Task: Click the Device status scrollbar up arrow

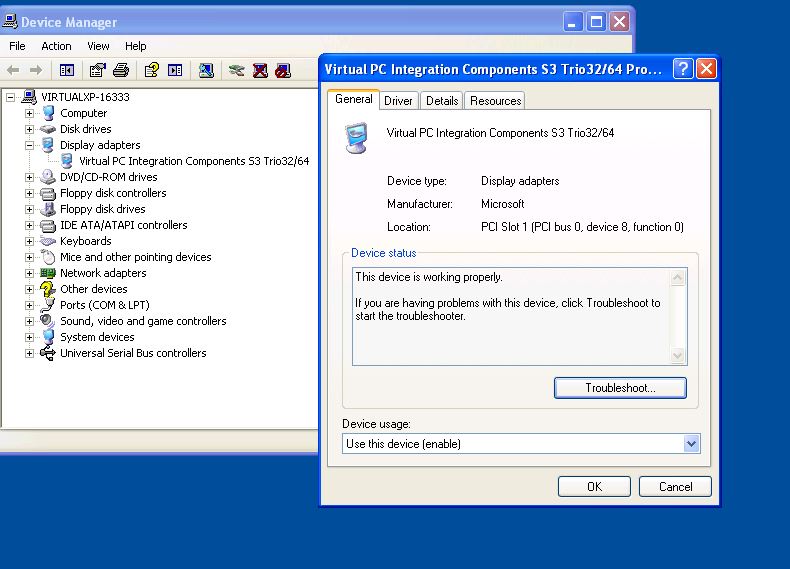Action: (678, 277)
